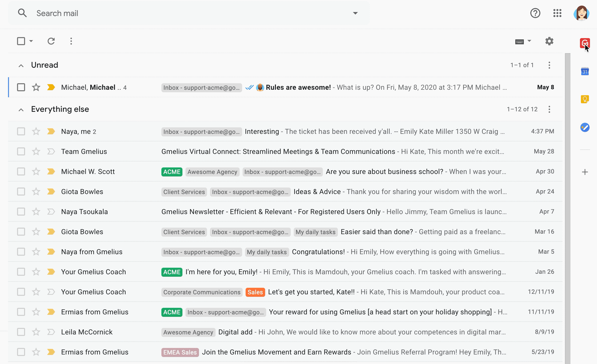The image size is (597, 364).
Task: Toggle importance marker on Leila McCornick email
Action: (51, 332)
